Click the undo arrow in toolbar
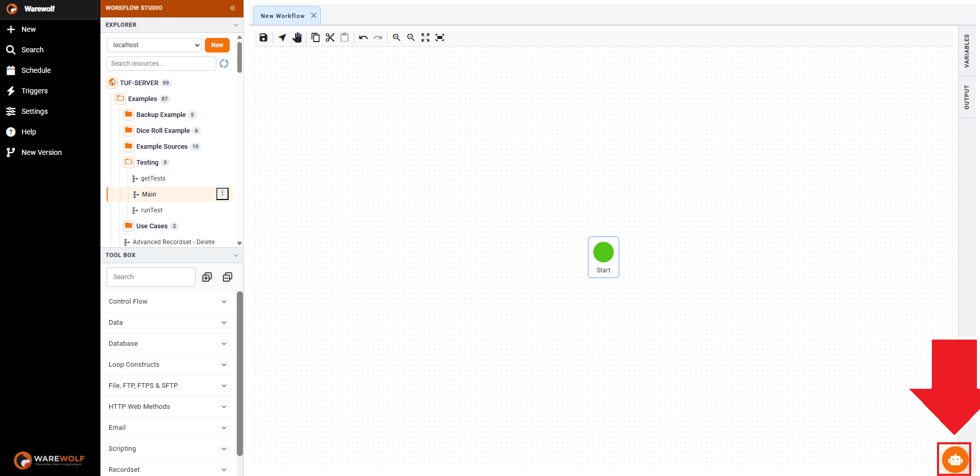980x476 pixels. coord(363,37)
